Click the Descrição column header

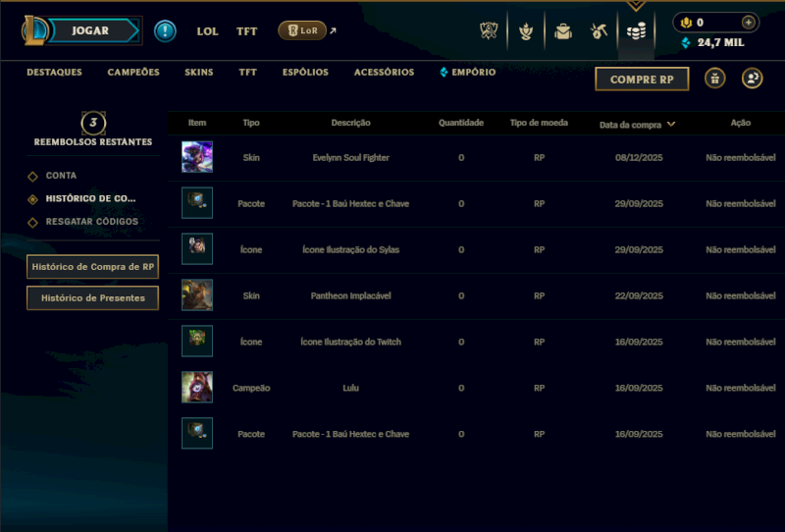[x=350, y=123]
